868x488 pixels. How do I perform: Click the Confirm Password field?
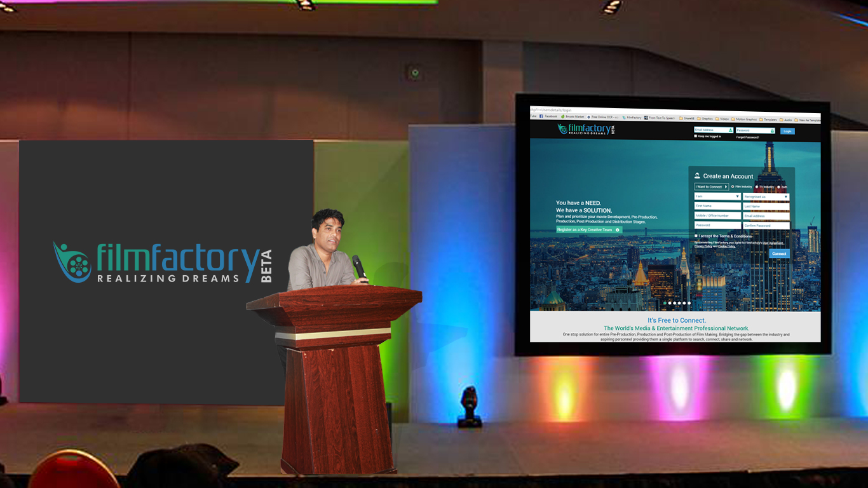pyautogui.click(x=766, y=226)
